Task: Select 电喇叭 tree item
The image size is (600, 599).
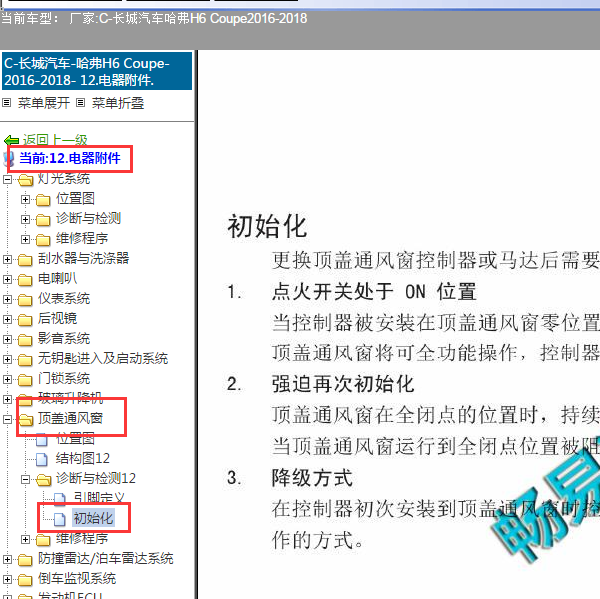Action: coord(57,278)
